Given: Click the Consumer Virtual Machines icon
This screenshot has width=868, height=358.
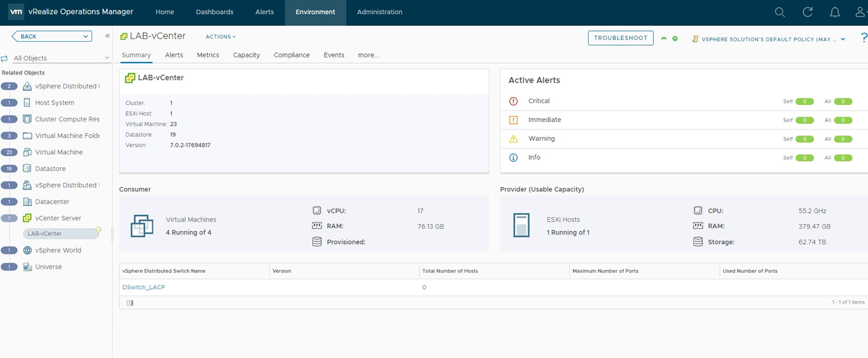Looking at the screenshot, I should click(141, 226).
